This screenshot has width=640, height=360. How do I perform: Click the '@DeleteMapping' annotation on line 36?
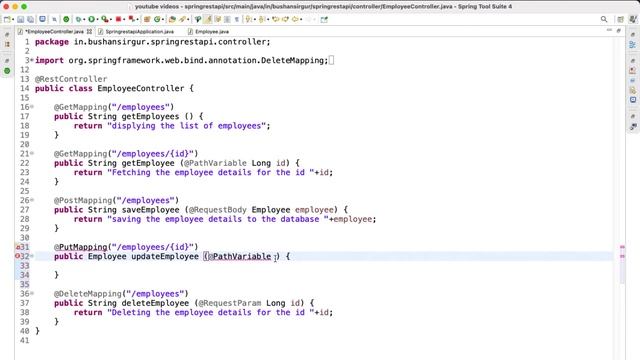(x=88, y=294)
